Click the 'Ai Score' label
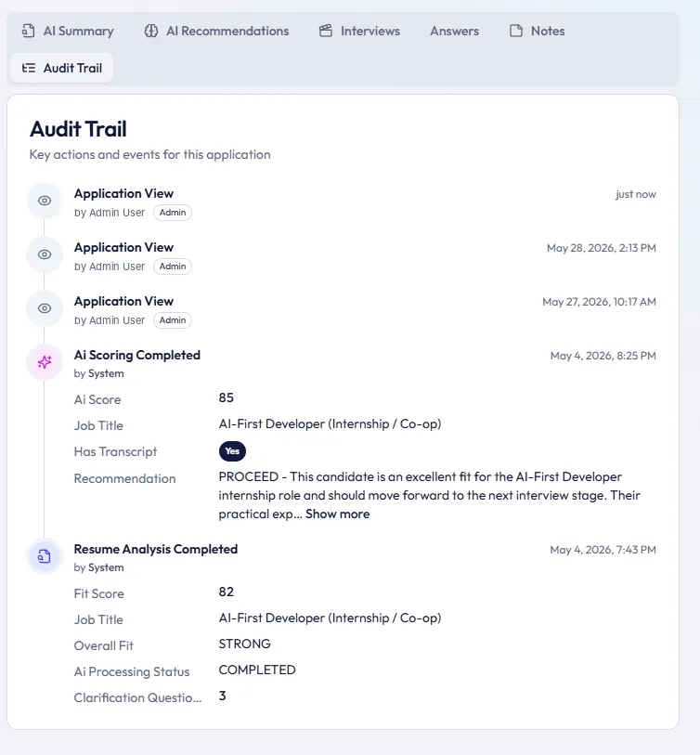700x755 pixels. pos(97,399)
